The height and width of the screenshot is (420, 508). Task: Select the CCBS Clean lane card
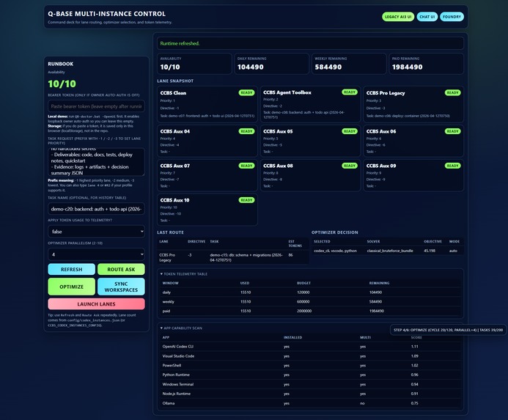point(207,104)
